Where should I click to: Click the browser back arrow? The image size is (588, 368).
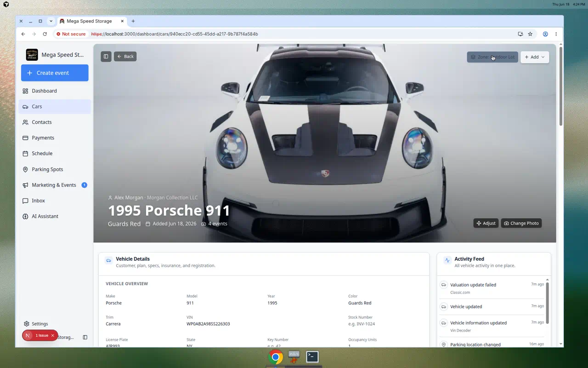(x=23, y=34)
